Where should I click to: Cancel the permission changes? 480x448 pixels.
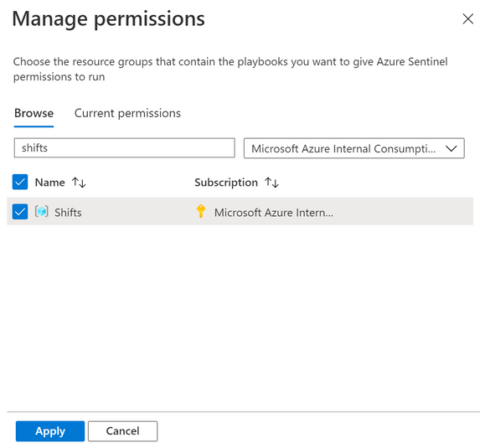coord(123,431)
